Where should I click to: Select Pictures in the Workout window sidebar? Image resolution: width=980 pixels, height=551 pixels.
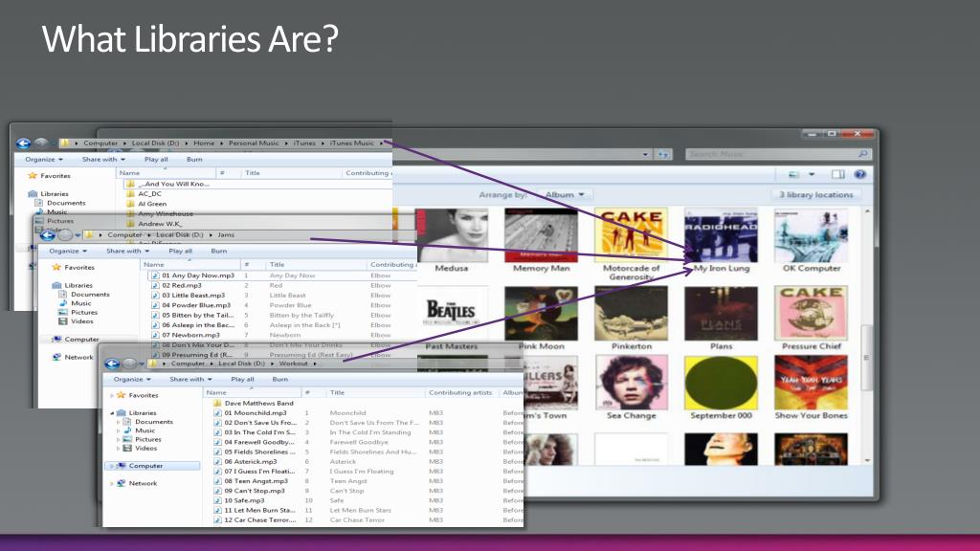[x=148, y=440]
